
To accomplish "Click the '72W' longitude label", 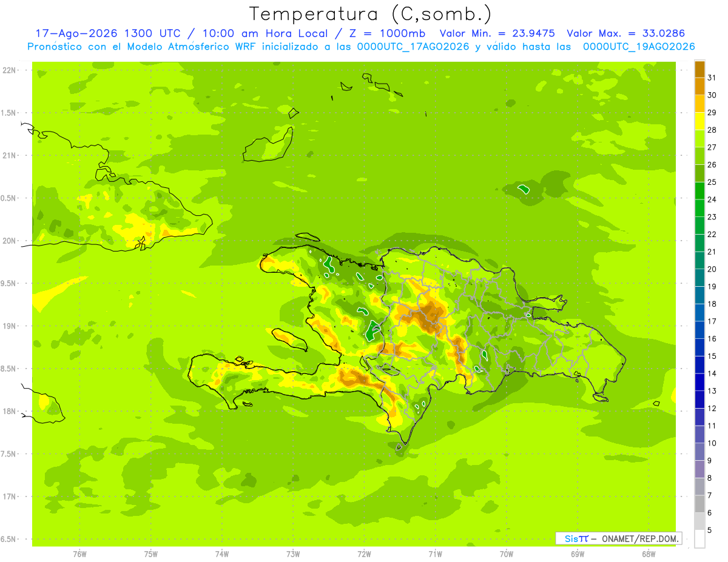I will point(364,554).
